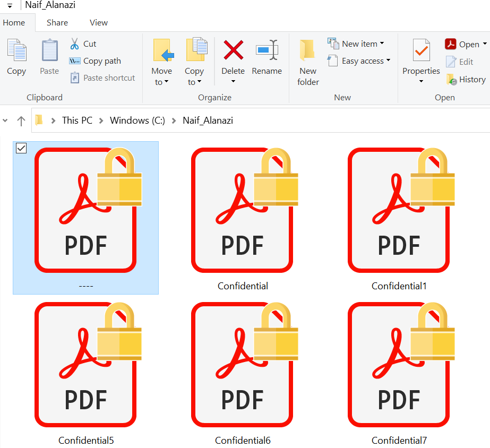490x448 pixels.
Task: Select the Confidential5 PDF file thumbnail
Action: click(89, 364)
